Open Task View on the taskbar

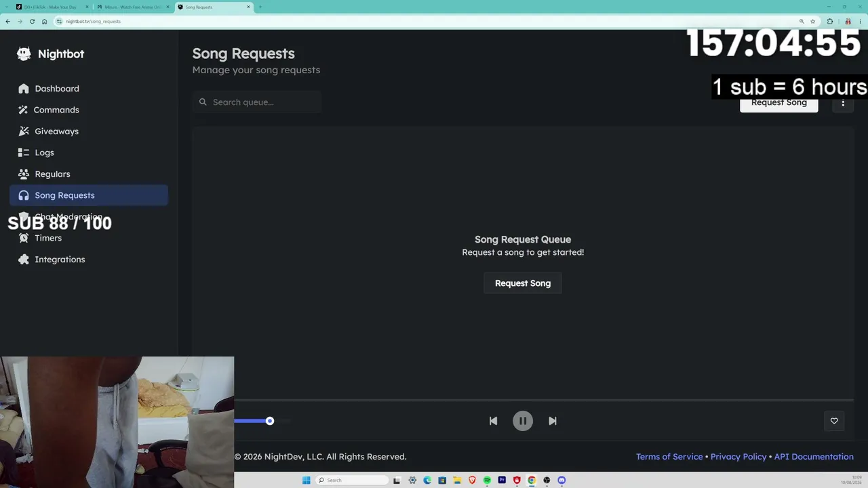[x=397, y=481]
